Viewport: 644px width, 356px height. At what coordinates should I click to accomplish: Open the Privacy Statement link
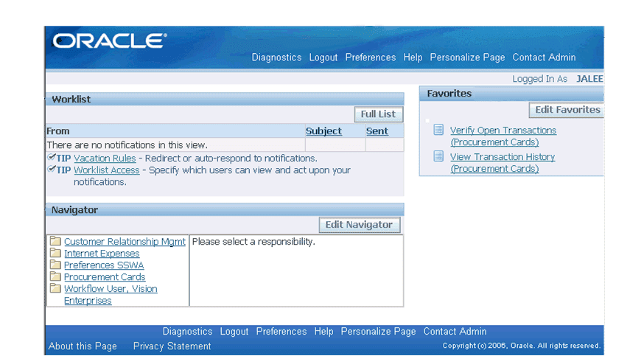pyautogui.click(x=172, y=346)
